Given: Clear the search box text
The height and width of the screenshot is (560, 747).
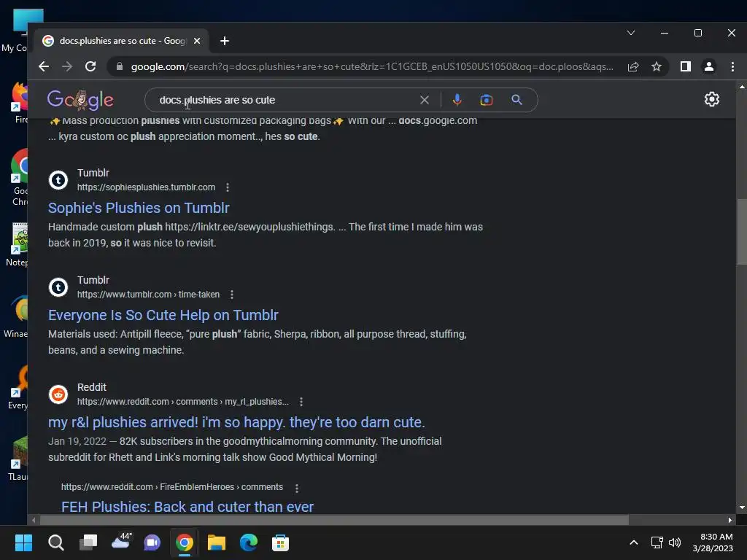Looking at the screenshot, I should pos(424,100).
